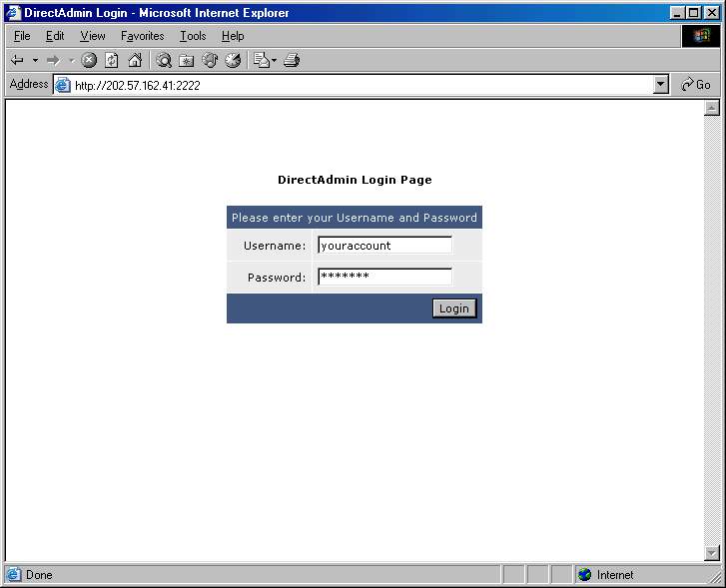
Task: Open the Favorites pane icon
Action: 187,60
